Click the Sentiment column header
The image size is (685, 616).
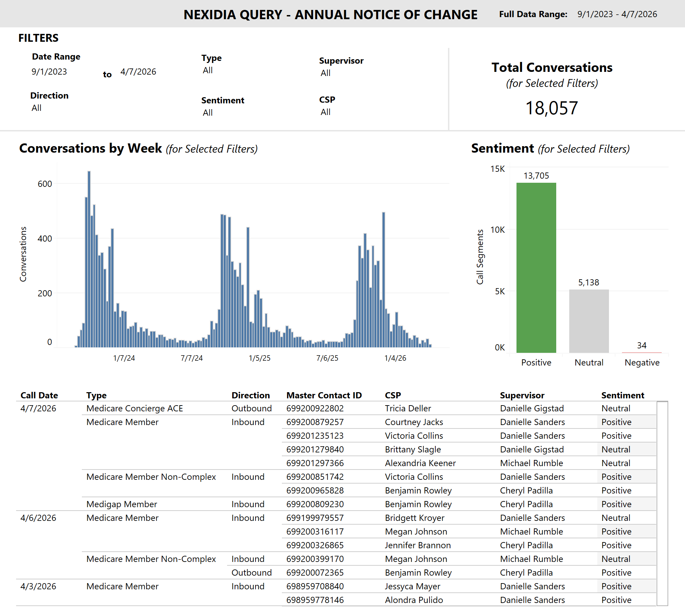tap(623, 395)
